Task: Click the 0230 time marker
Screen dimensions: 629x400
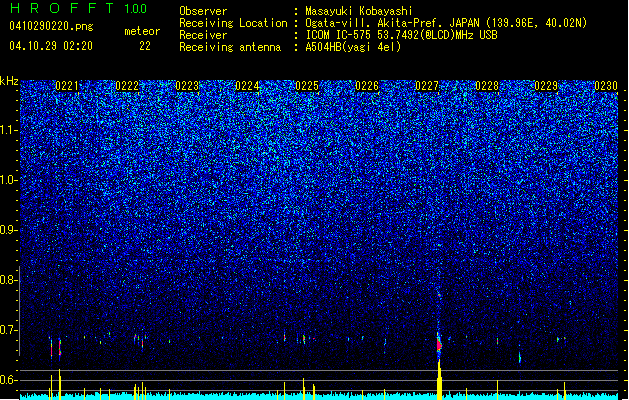Action: (x=606, y=86)
